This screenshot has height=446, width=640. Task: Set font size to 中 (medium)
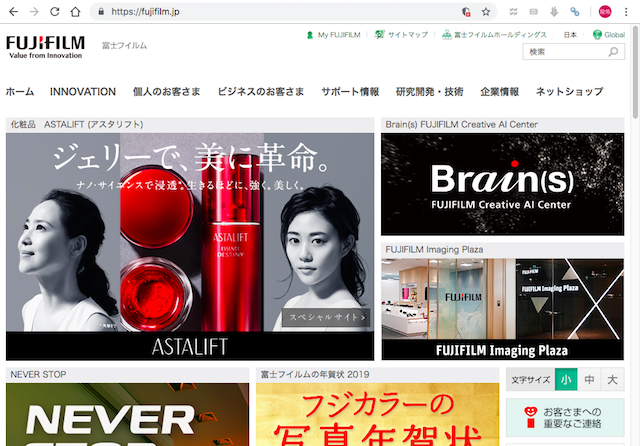[590, 380]
